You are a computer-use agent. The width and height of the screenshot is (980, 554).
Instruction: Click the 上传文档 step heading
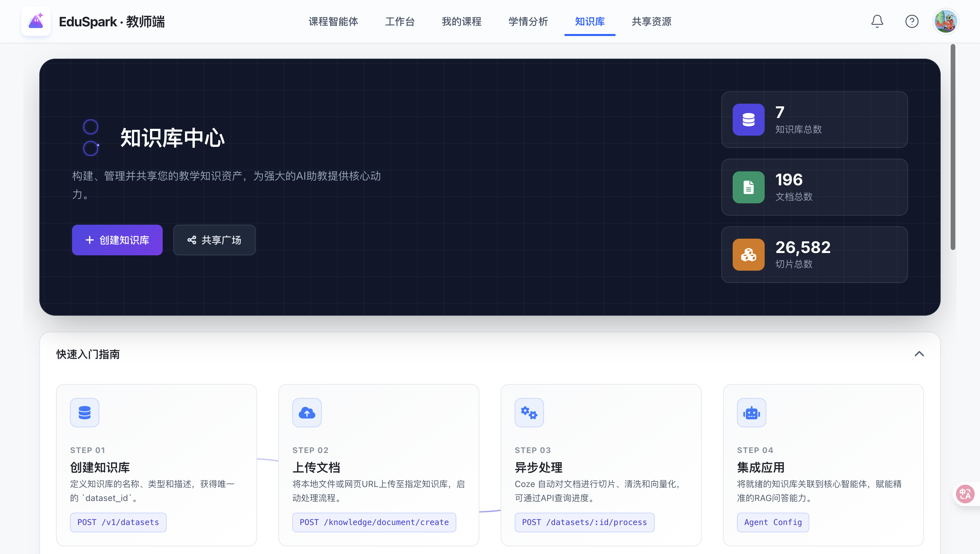[316, 467]
